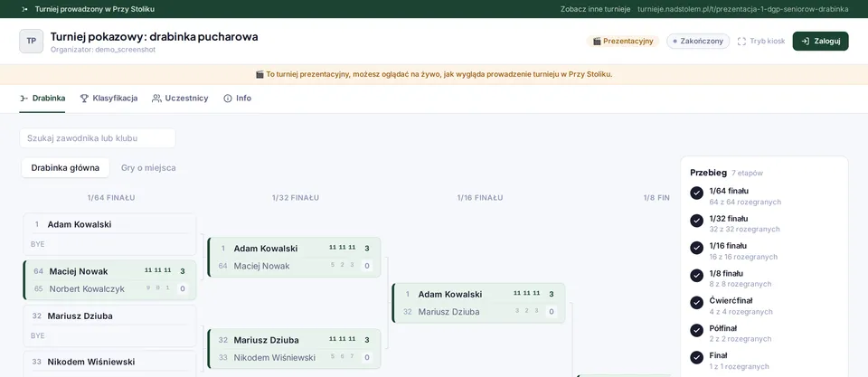
Task: Switch to the Klasyfikacja tab
Action: tap(108, 99)
